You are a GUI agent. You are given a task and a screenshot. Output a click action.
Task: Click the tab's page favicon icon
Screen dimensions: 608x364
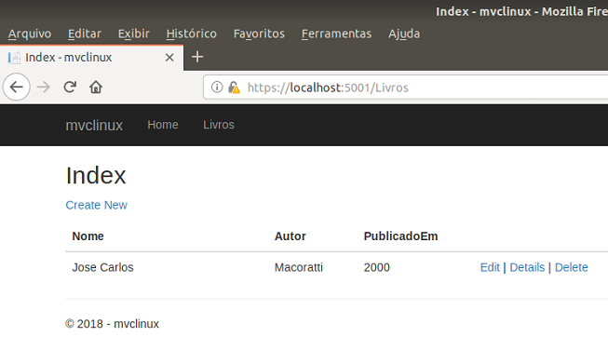(x=14, y=58)
